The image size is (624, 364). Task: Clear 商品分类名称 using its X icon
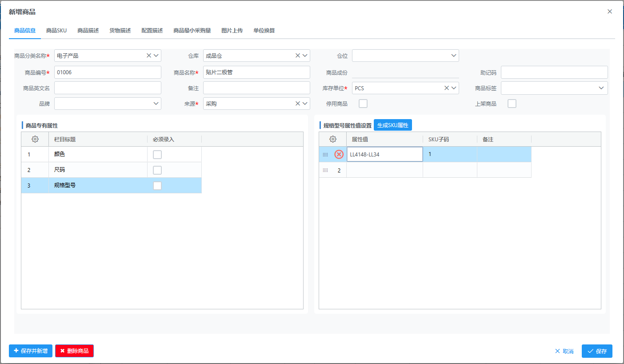point(149,56)
